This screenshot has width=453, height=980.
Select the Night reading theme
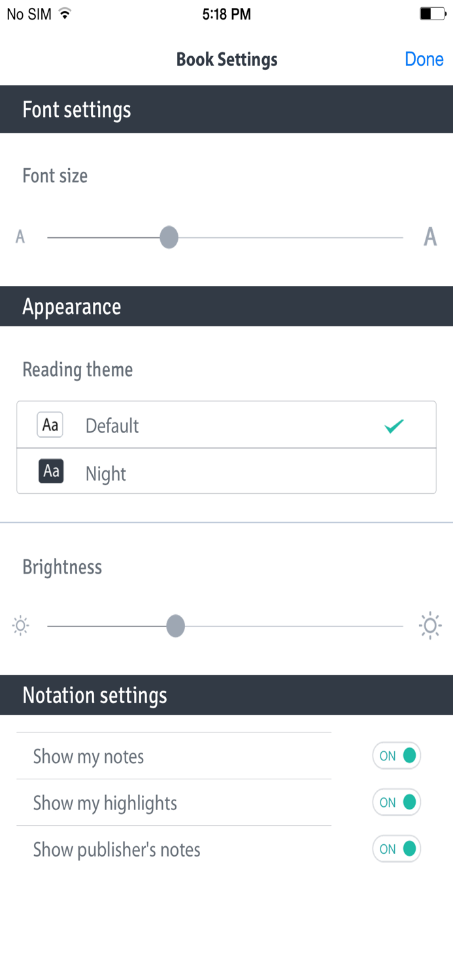click(226, 472)
